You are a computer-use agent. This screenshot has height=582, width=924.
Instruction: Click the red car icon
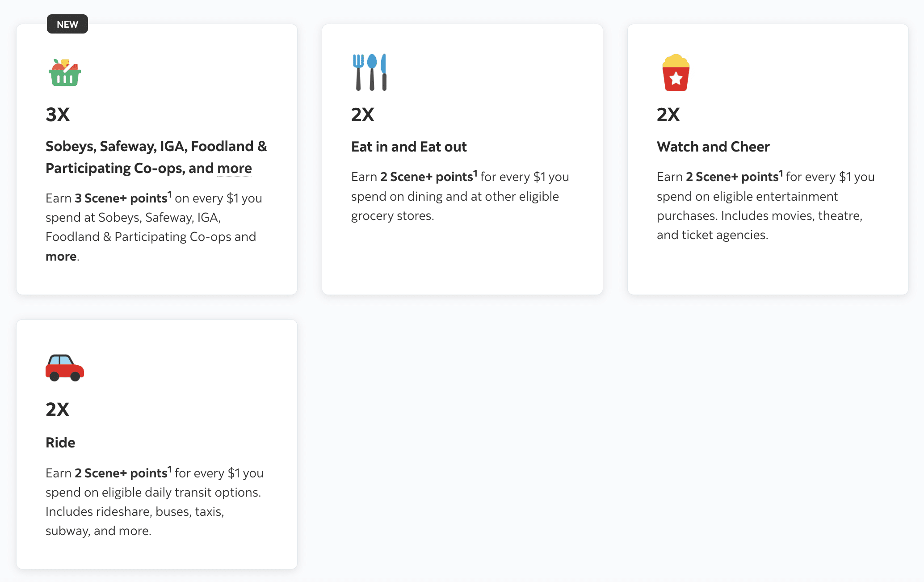65,367
